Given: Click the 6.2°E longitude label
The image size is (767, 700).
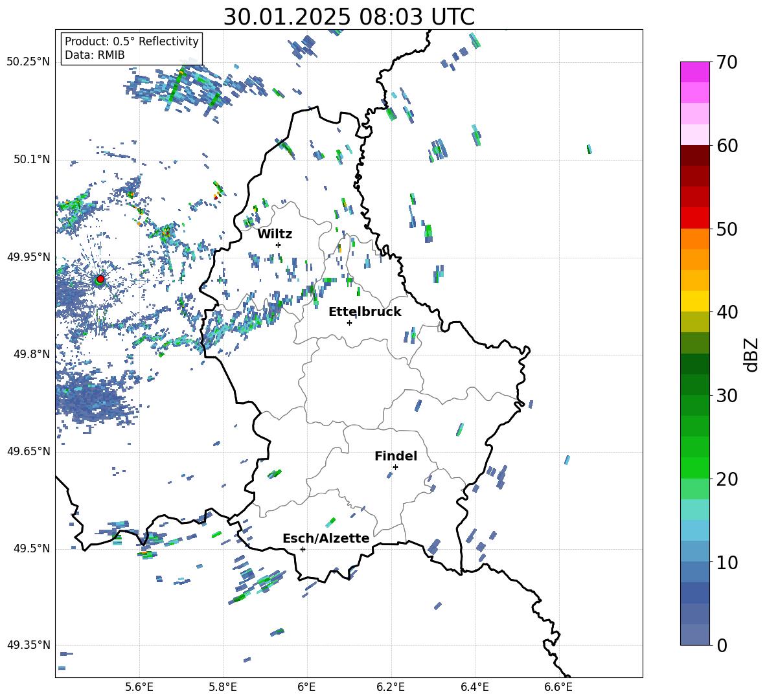Looking at the screenshot, I should pos(391,687).
